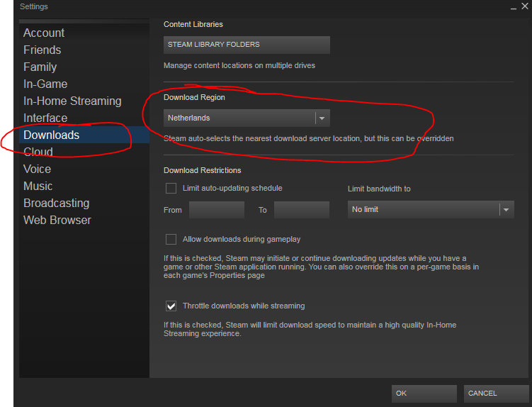Click the Cancel button
This screenshot has width=532, height=407.
click(497, 394)
